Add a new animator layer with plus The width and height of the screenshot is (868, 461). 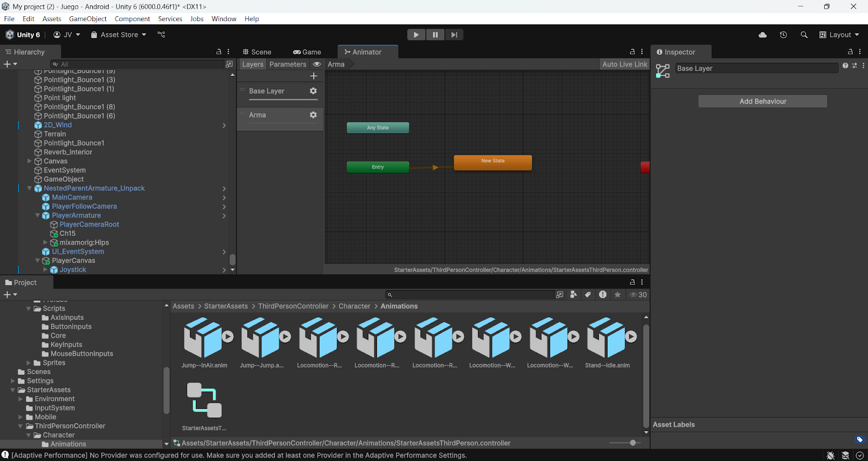314,76
